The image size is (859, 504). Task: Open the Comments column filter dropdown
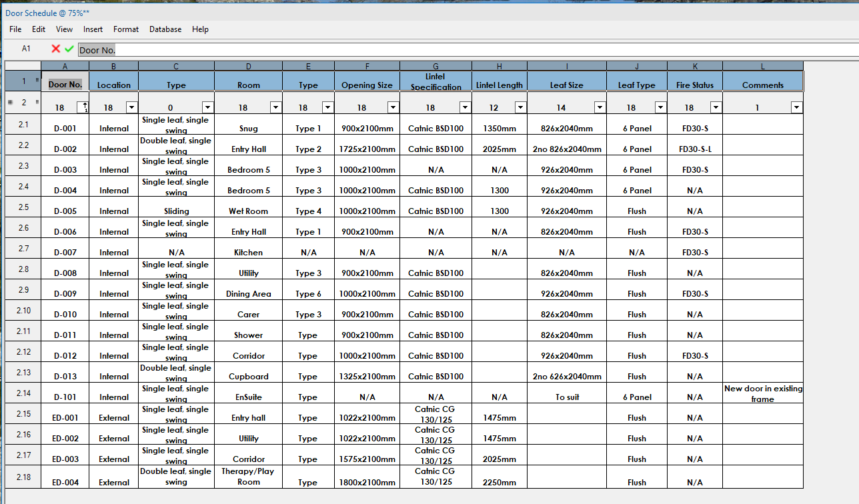click(x=797, y=107)
